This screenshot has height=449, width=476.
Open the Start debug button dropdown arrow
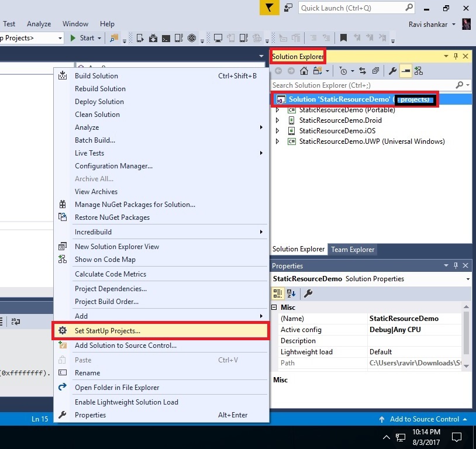(99, 37)
